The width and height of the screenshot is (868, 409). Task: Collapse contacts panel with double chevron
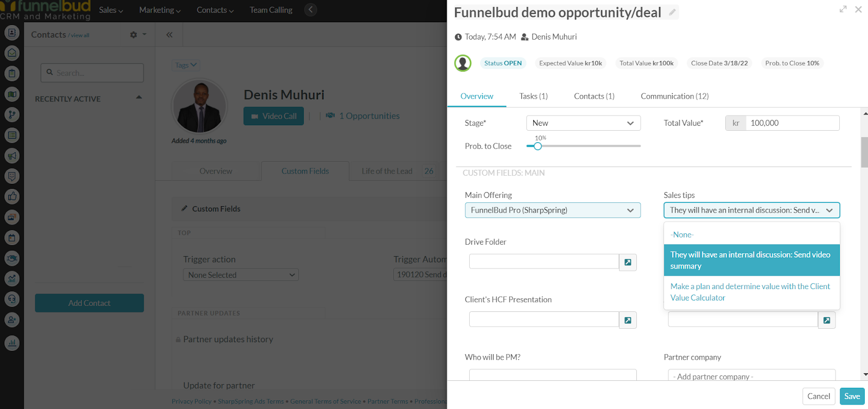(169, 35)
